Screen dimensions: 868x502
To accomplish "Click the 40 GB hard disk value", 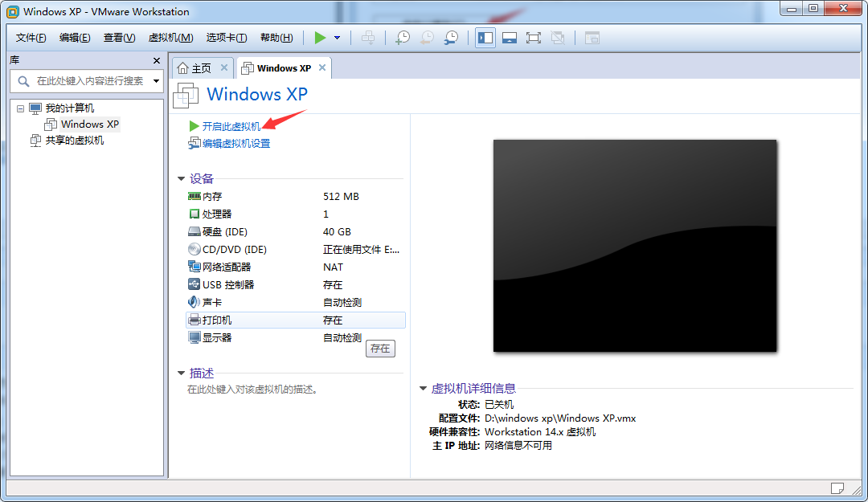I will [x=337, y=232].
